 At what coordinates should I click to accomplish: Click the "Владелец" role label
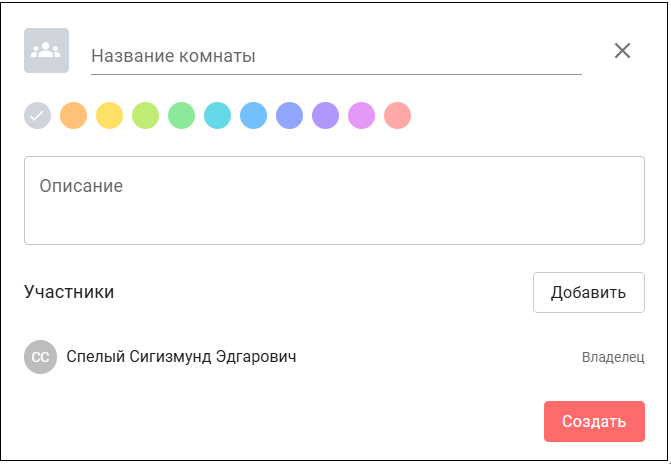(x=613, y=357)
